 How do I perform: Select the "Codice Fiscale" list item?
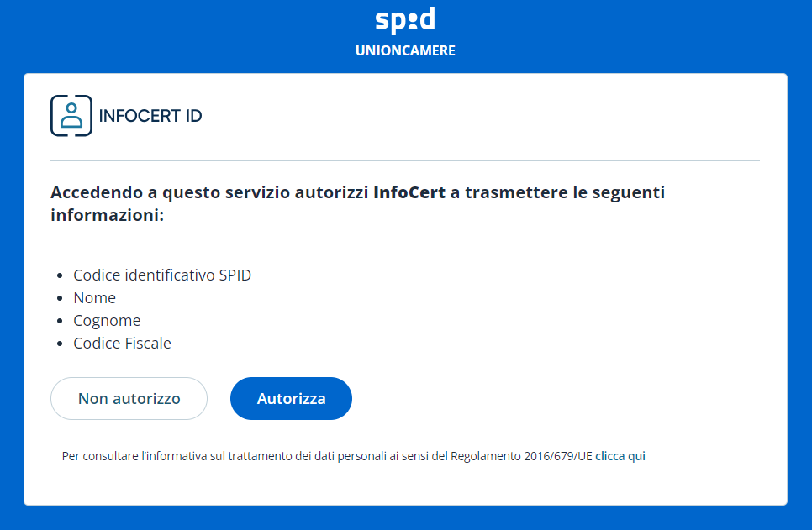[122, 344]
